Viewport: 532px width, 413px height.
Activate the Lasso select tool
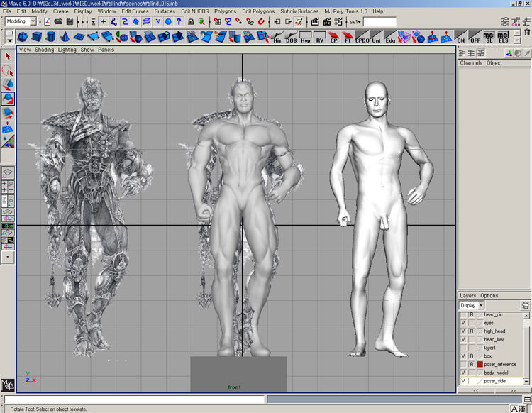[8, 70]
